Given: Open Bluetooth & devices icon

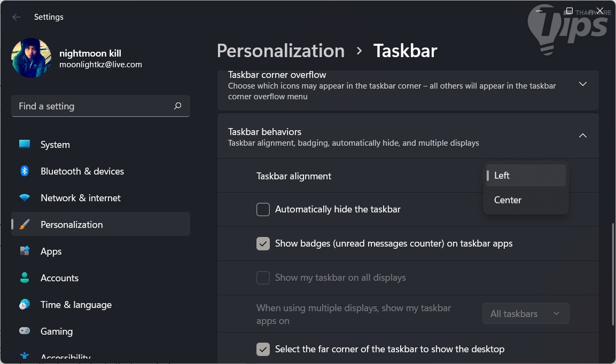Looking at the screenshot, I should 25,171.
